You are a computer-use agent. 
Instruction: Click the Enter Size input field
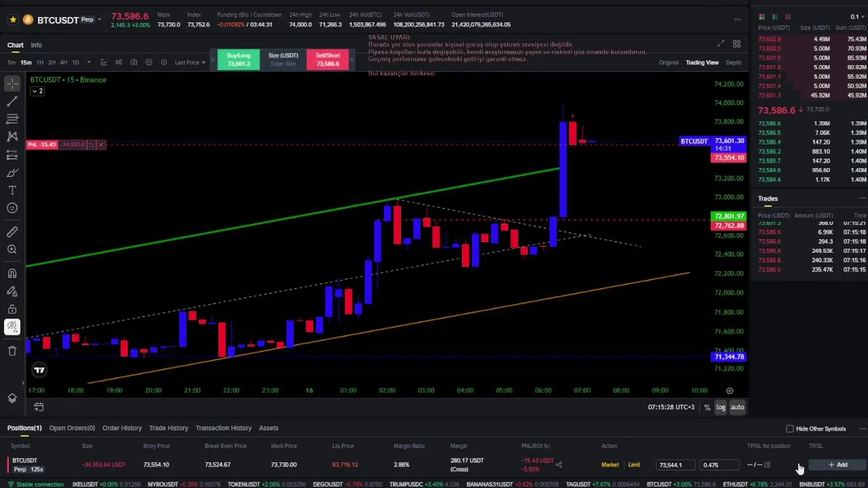(283, 64)
